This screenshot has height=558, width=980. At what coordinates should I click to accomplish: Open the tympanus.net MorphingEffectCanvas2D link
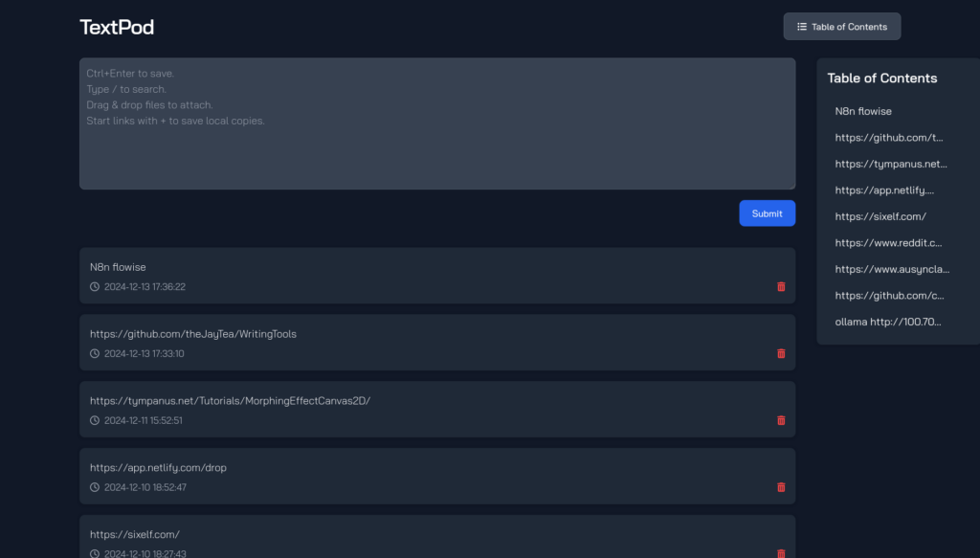pyautogui.click(x=230, y=401)
